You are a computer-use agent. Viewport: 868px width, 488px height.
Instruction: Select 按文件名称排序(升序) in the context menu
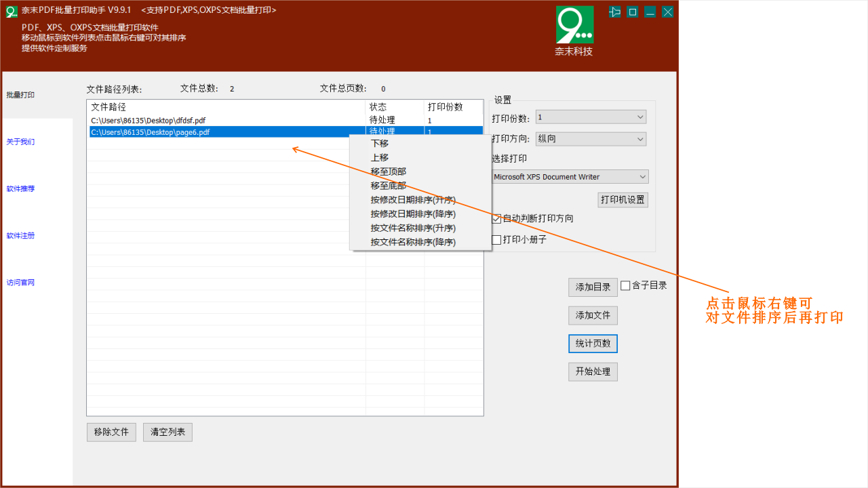414,228
